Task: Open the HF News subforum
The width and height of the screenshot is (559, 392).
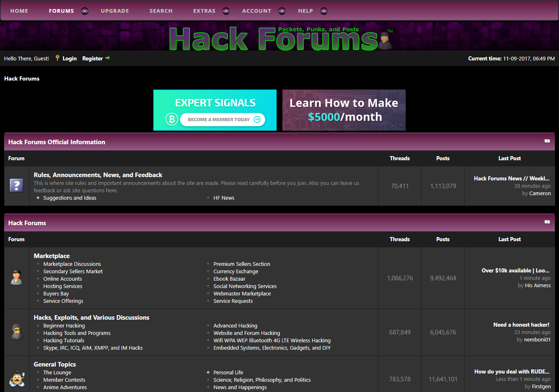Action: pyautogui.click(x=224, y=198)
